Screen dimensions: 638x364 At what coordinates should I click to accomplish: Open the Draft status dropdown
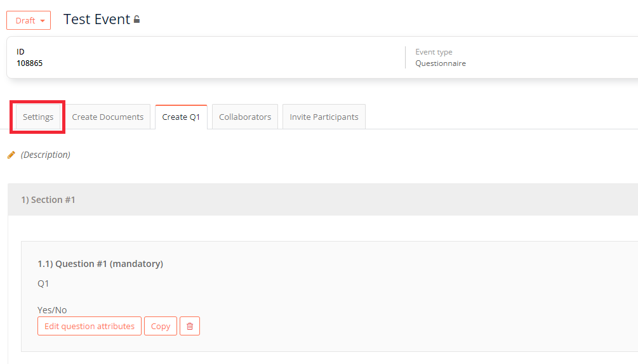click(x=29, y=20)
